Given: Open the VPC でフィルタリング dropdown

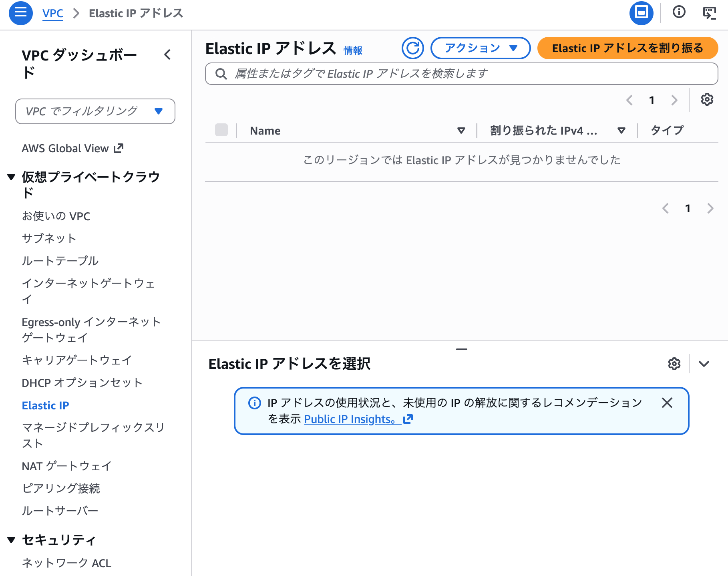Looking at the screenshot, I should point(95,111).
